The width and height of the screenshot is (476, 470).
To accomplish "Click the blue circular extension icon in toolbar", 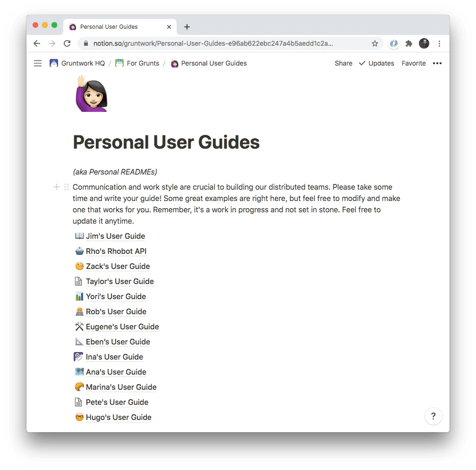I will [x=394, y=43].
